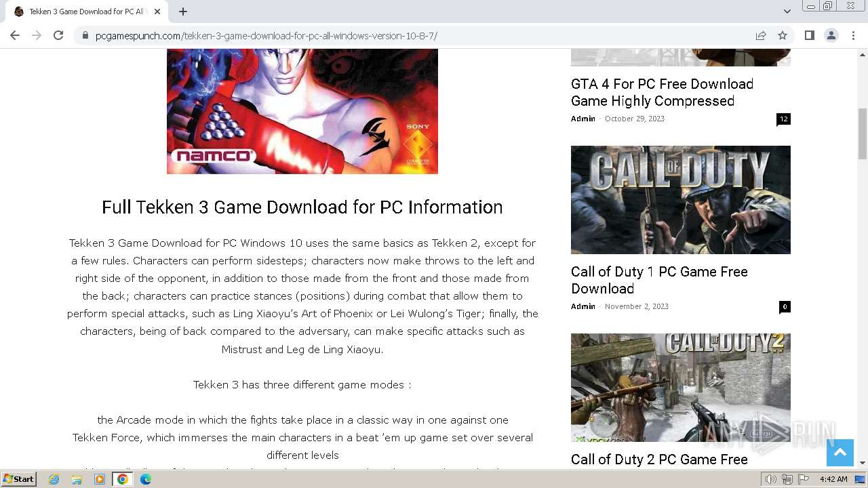Reload the current page
This screenshot has height=488, width=868.
point(58,35)
